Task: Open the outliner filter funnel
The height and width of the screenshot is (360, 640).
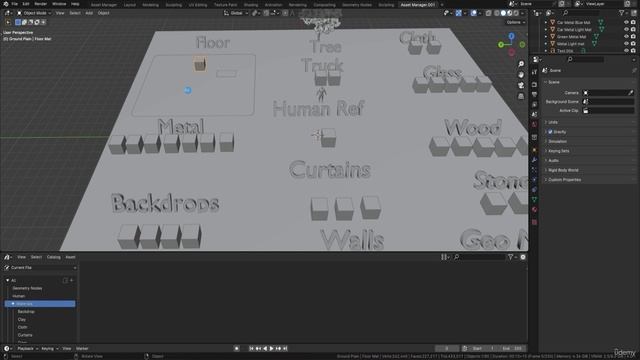Action: click(x=622, y=13)
